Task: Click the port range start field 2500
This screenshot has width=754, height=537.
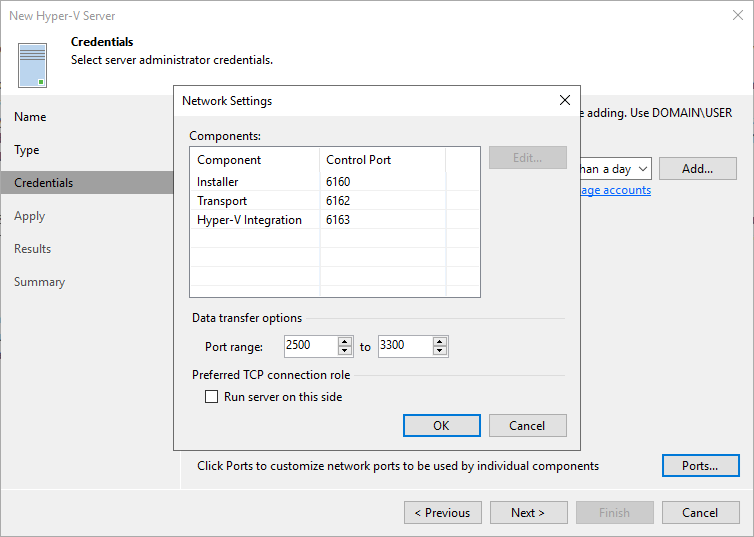Action: coord(311,346)
